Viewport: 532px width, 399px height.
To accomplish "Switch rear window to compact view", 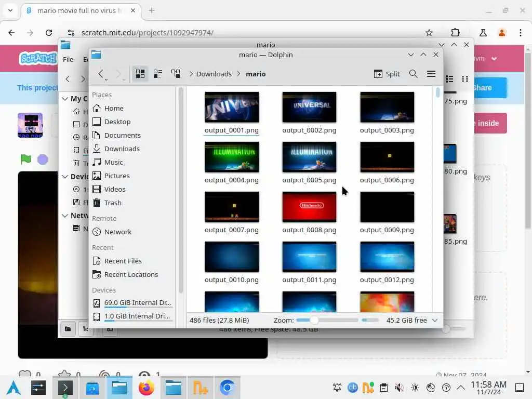I will click(x=465, y=79).
